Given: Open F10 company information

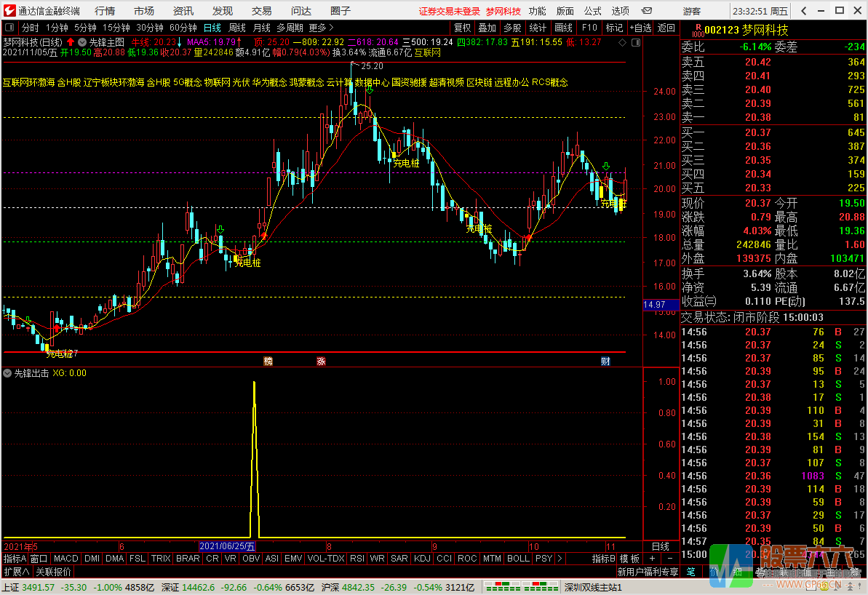Looking at the screenshot, I should coord(589,28).
